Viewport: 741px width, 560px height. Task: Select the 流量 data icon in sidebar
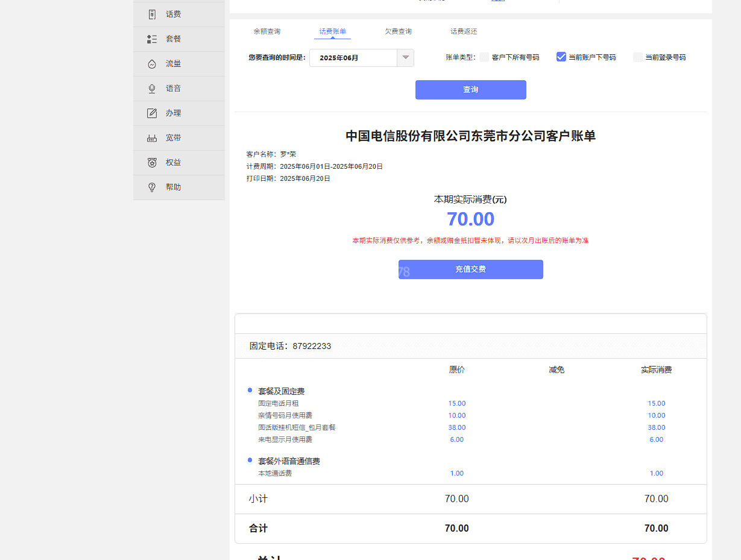click(152, 64)
